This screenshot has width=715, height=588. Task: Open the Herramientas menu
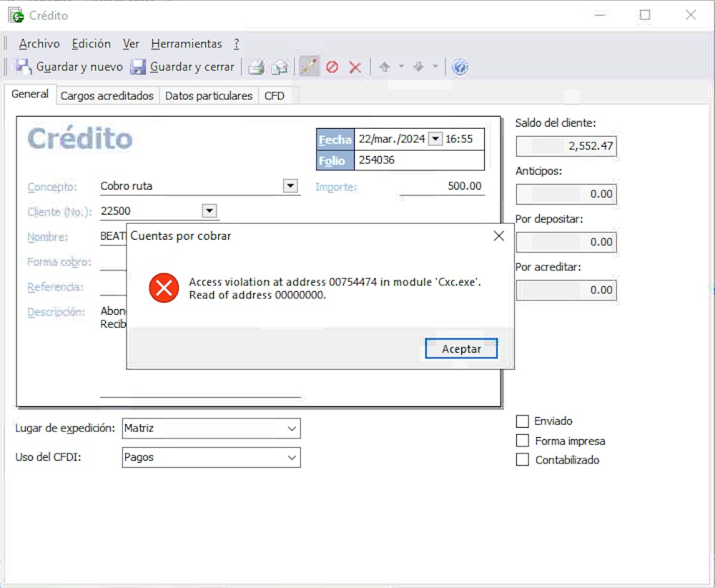point(187,44)
